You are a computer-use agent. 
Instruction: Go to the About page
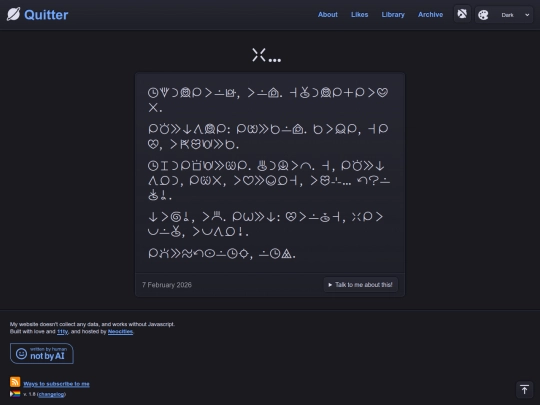[x=328, y=15]
